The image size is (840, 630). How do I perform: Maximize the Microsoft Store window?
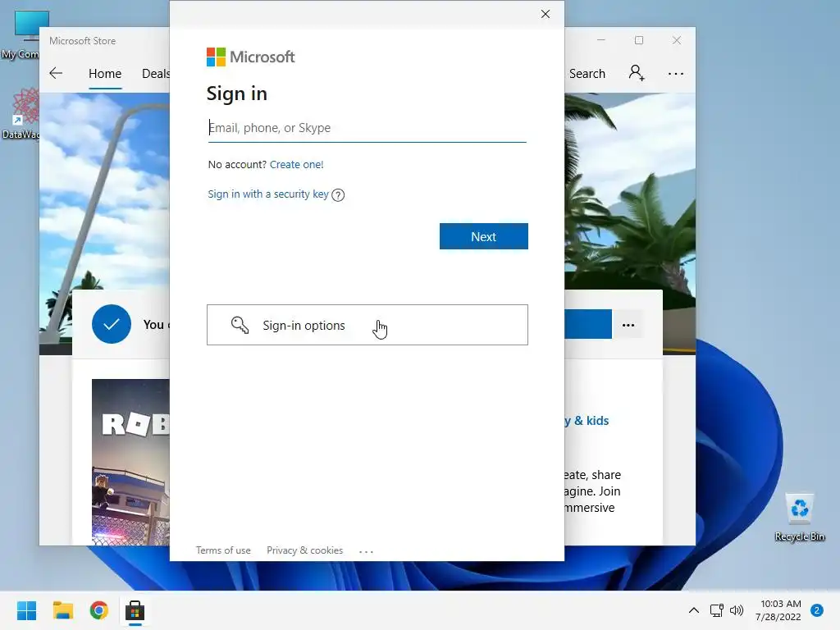[x=638, y=40]
